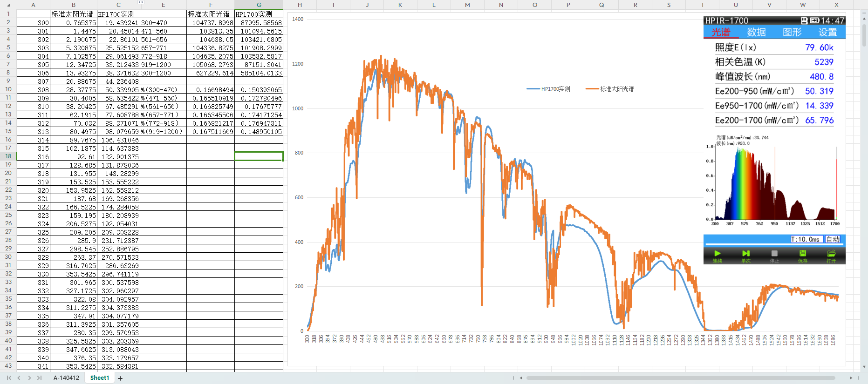Screen dimensions: 868x384
Task: Select column B header
Action: click(x=74, y=5)
